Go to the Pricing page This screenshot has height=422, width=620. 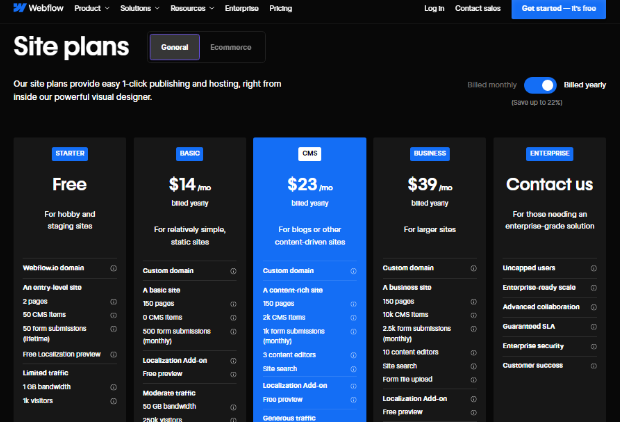pyautogui.click(x=281, y=8)
